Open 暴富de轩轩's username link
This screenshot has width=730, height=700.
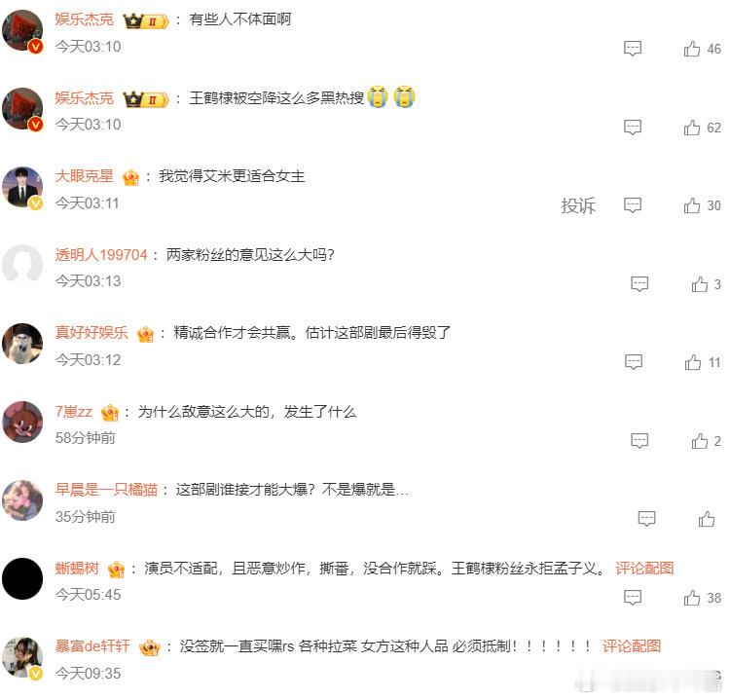point(92,646)
